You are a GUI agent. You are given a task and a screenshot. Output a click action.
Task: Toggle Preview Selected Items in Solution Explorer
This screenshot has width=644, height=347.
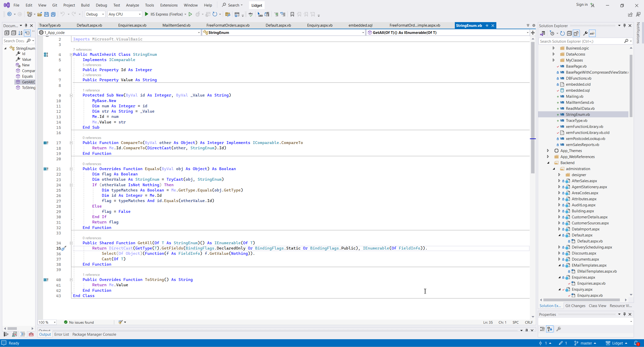[592, 33]
